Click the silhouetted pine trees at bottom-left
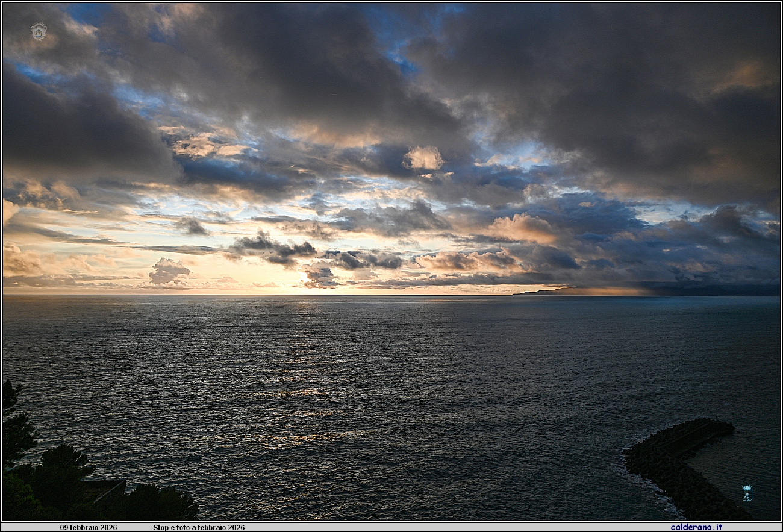783x532 pixels. pos(54,476)
